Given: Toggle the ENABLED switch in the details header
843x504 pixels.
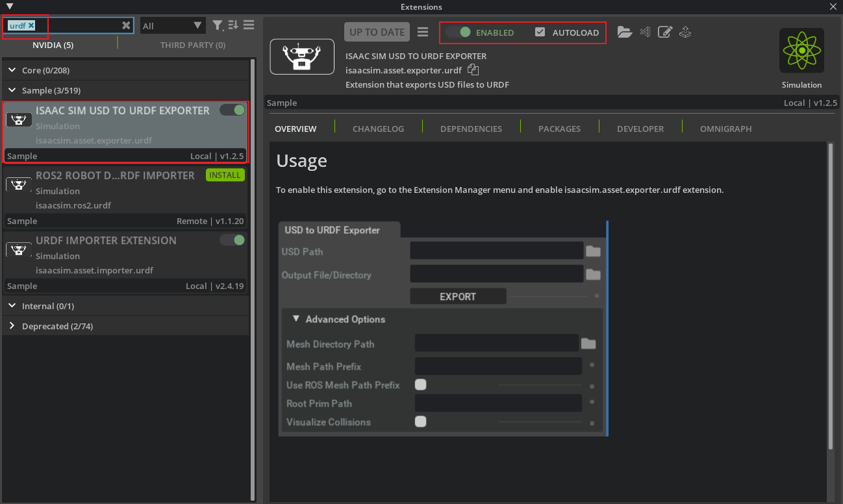Looking at the screenshot, I should pyautogui.click(x=458, y=32).
